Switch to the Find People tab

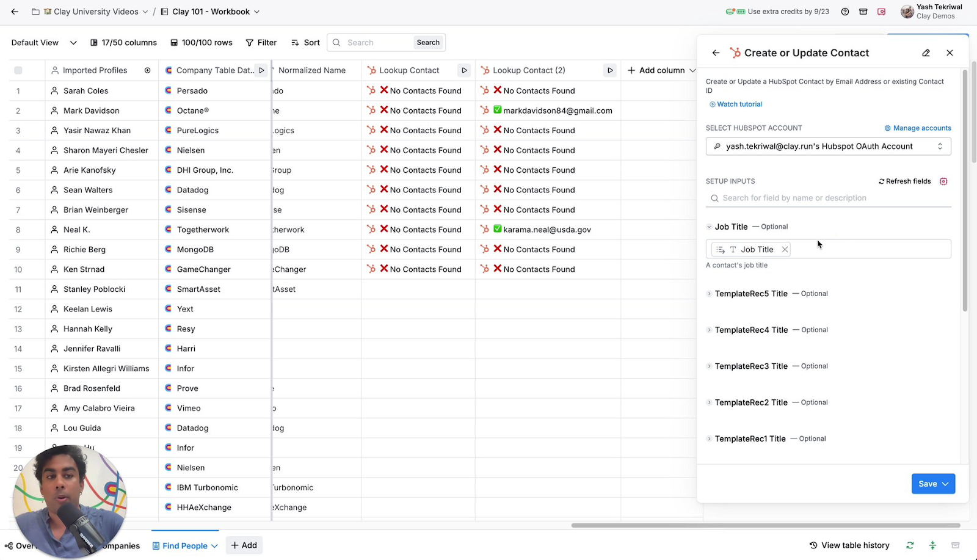tap(185, 545)
